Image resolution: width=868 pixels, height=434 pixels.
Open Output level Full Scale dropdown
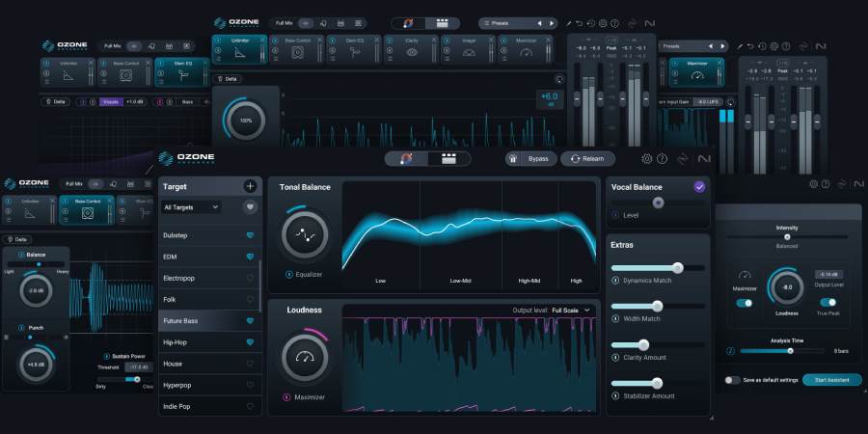pyautogui.click(x=571, y=311)
